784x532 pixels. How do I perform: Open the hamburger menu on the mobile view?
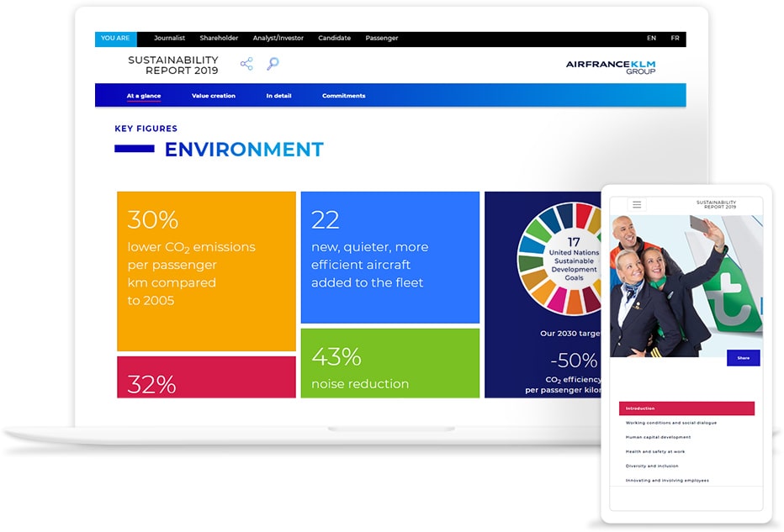pyautogui.click(x=637, y=204)
